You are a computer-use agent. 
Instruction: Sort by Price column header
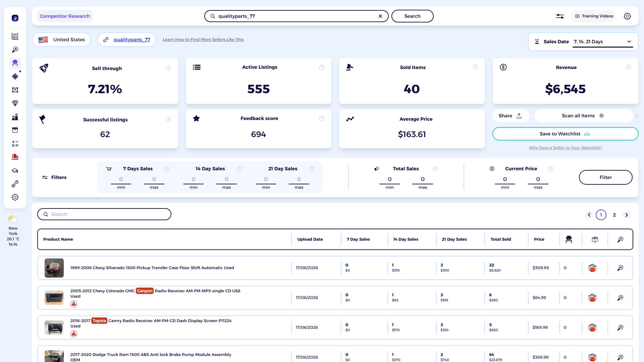coord(539,239)
